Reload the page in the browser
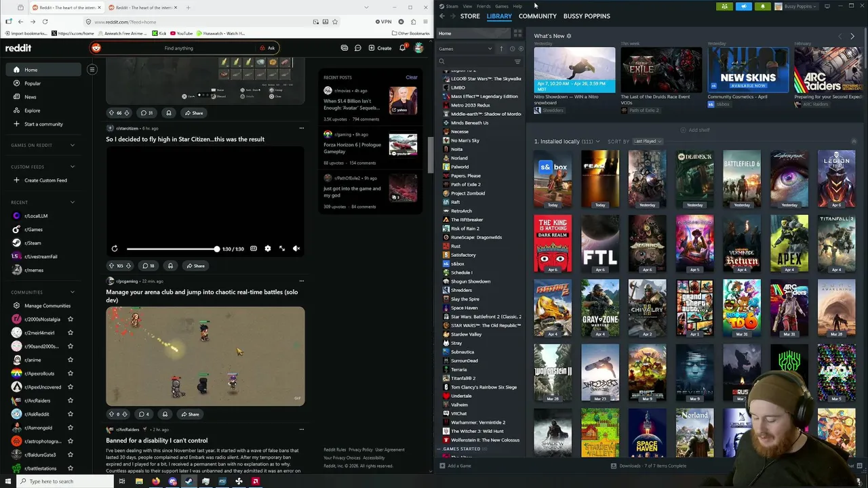 [45, 22]
